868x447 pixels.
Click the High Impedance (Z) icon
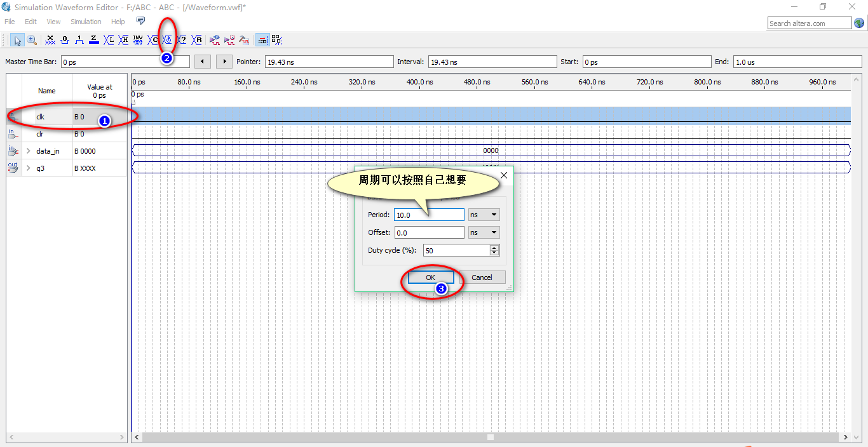point(94,40)
